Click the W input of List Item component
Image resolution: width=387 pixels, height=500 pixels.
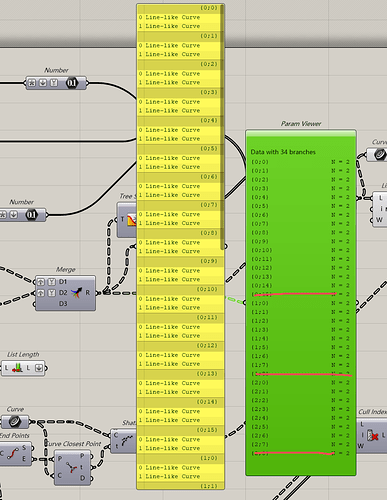[x=379, y=220]
